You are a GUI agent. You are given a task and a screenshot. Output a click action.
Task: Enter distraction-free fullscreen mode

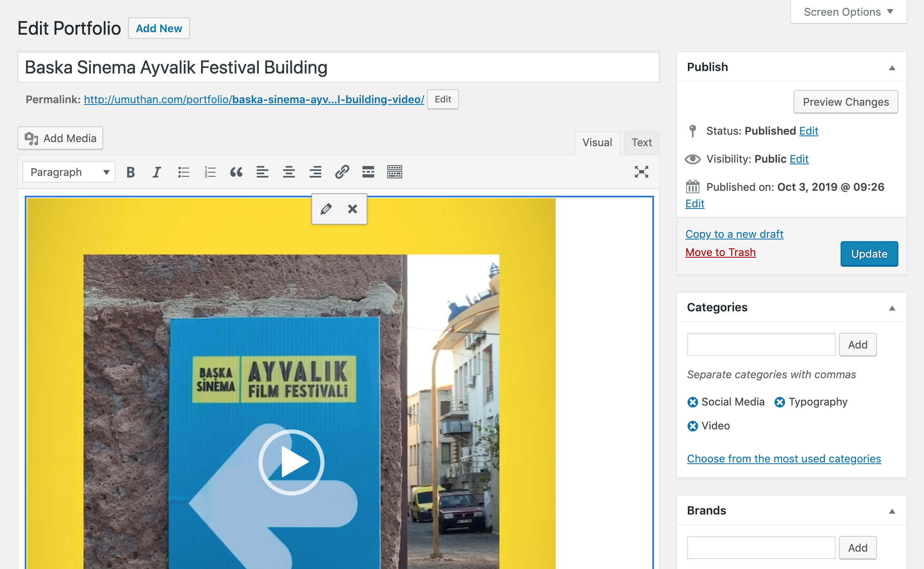pos(641,172)
